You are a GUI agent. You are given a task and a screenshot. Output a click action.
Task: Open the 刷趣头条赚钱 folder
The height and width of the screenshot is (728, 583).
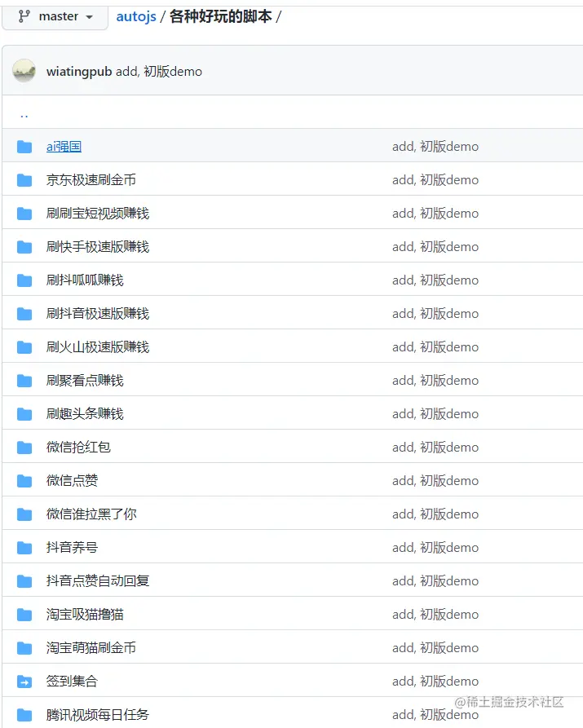(85, 414)
